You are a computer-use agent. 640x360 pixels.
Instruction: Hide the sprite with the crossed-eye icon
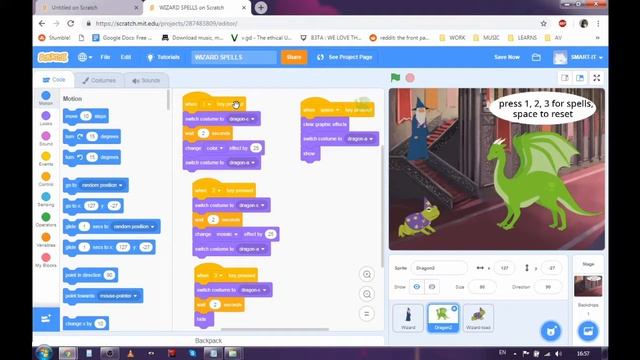432,287
